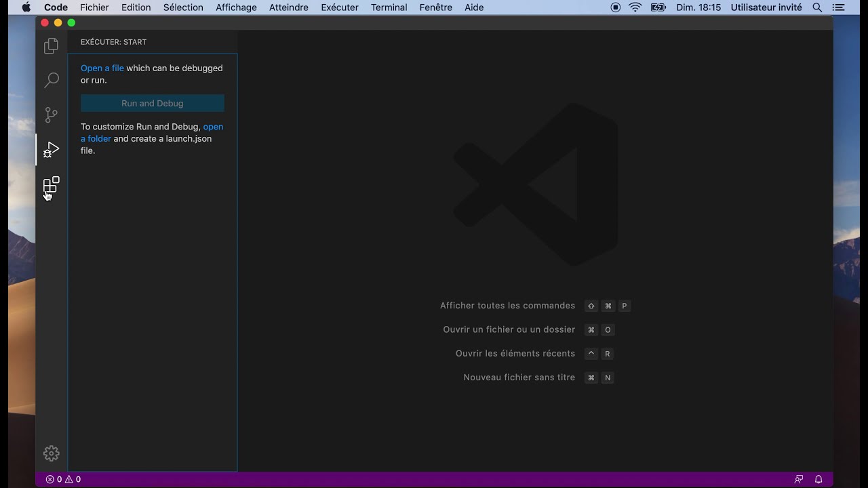Click the "EXÉCUTER: START" panel title
The height and width of the screenshot is (488, 868).
point(113,42)
